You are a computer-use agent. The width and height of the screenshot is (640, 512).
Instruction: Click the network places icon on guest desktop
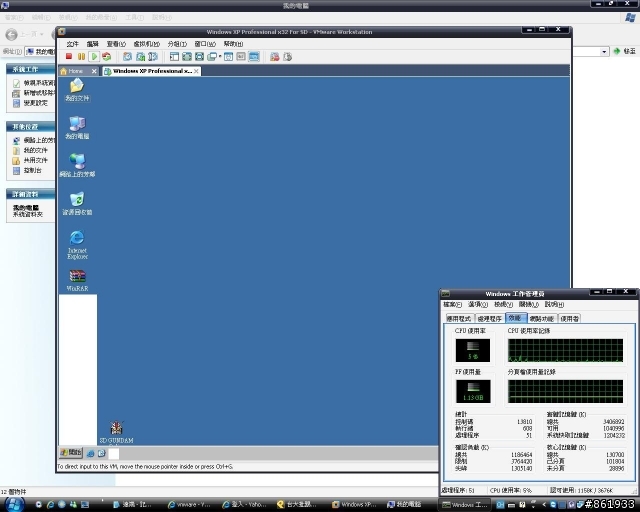tap(77, 165)
